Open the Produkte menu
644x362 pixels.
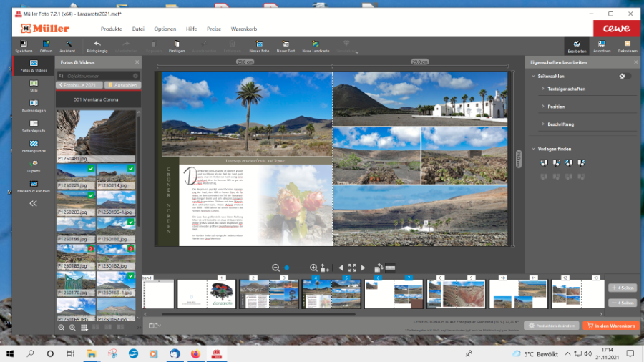click(x=111, y=29)
